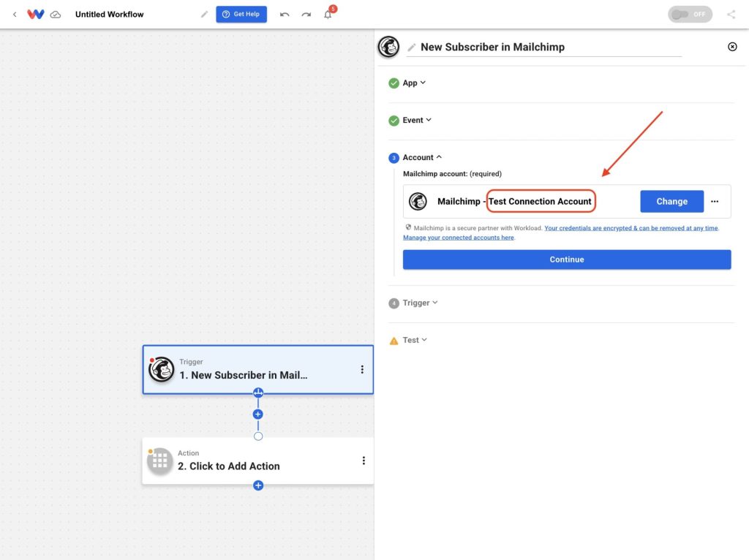Redo the last change
749x560 pixels.
[306, 15]
